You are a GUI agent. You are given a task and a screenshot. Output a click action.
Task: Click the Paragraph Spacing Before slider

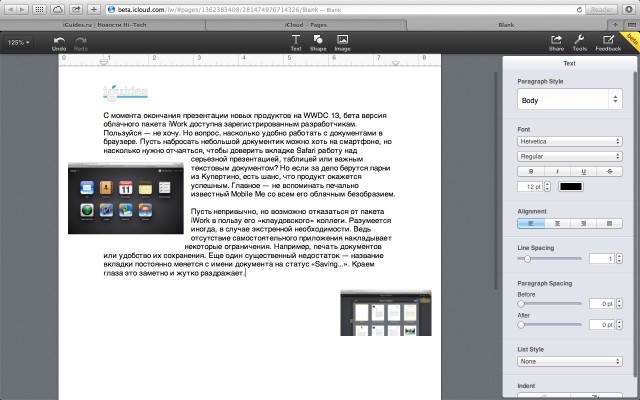[x=549, y=304]
